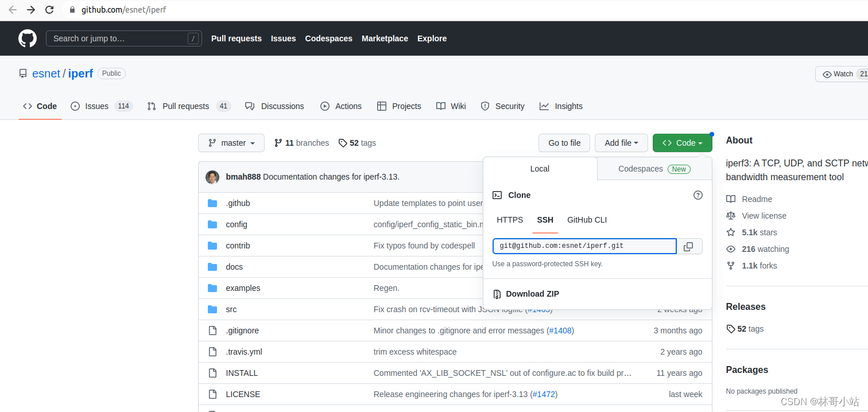Screen dimensions: 868x412
Task: Click the star icon next to 5.1k stars
Action: pos(731,232)
